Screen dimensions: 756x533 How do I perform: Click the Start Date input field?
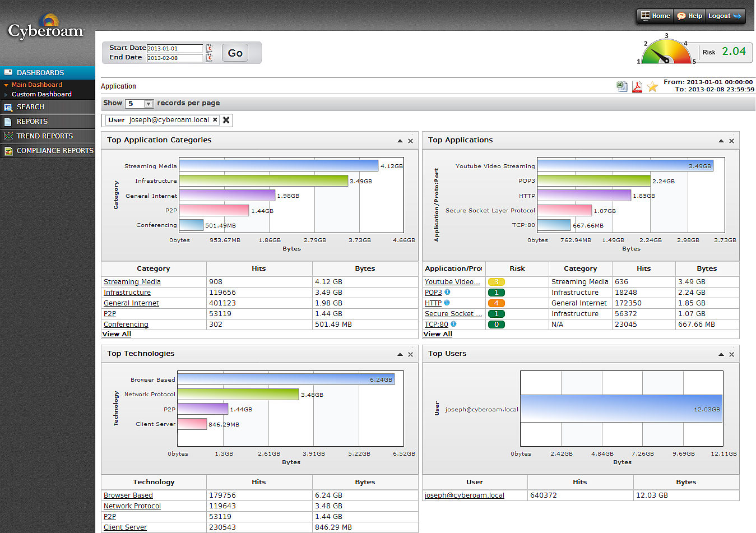(174, 48)
